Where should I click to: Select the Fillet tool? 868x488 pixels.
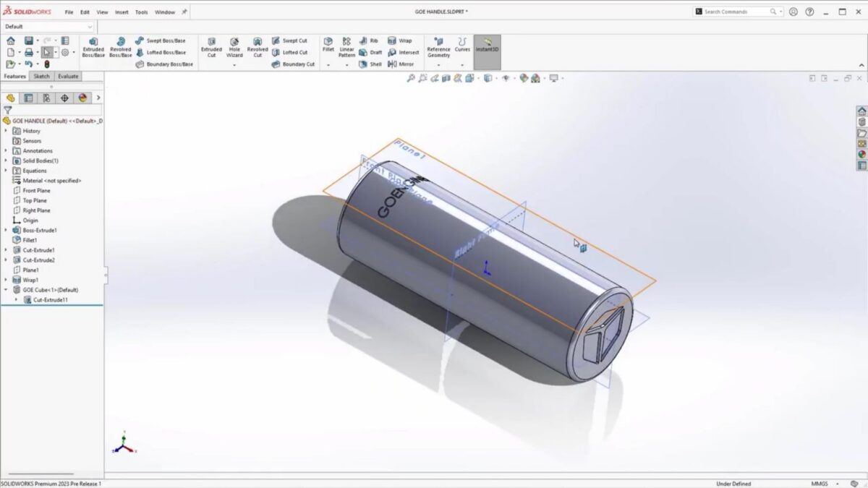tap(328, 45)
